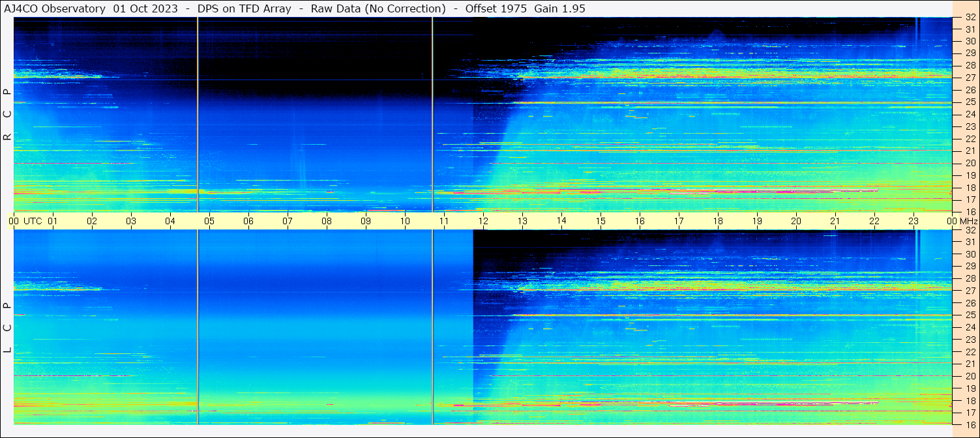Click the '11' hour tick label
This screenshot has width=980, height=438.
[444, 221]
